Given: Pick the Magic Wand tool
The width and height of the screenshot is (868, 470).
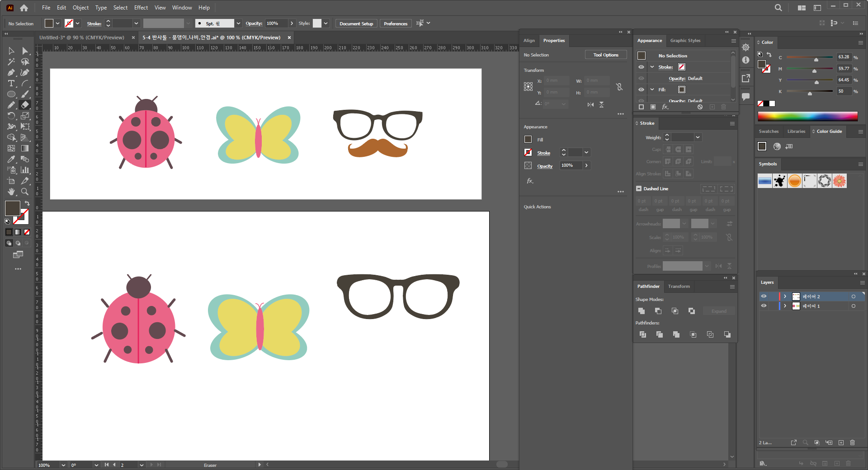Looking at the screenshot, I should [11, 62].
